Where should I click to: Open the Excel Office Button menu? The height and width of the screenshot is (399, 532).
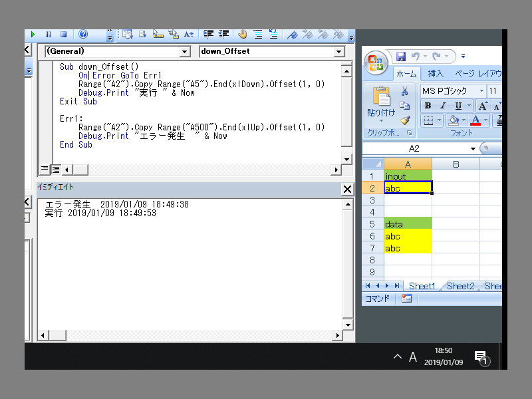[376, 63]
